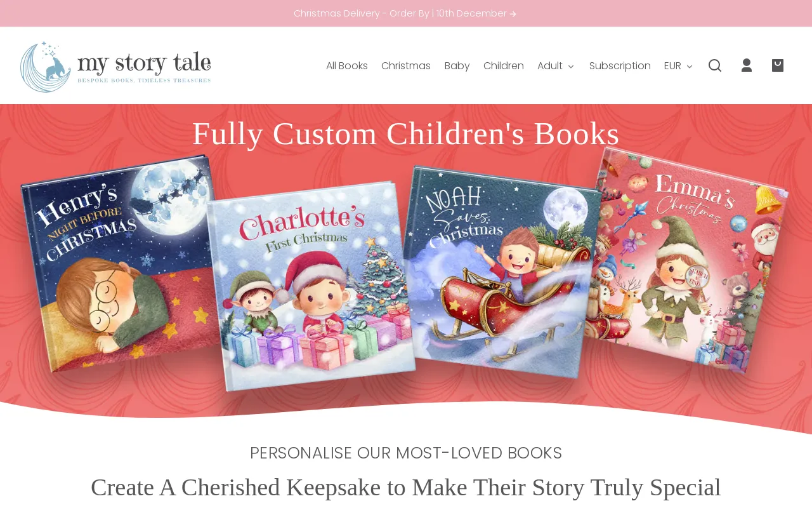
Task: Go to All Books menu item
Action: (347, 66)
